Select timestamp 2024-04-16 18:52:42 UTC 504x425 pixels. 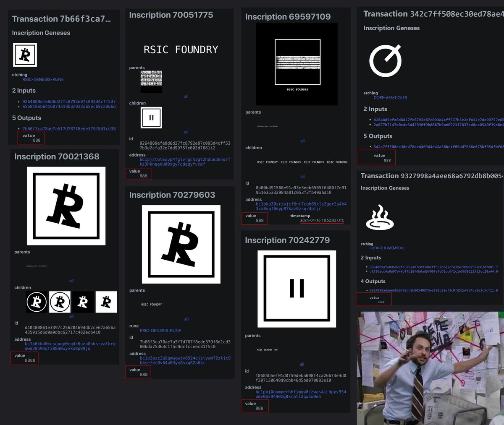(322, 220)
